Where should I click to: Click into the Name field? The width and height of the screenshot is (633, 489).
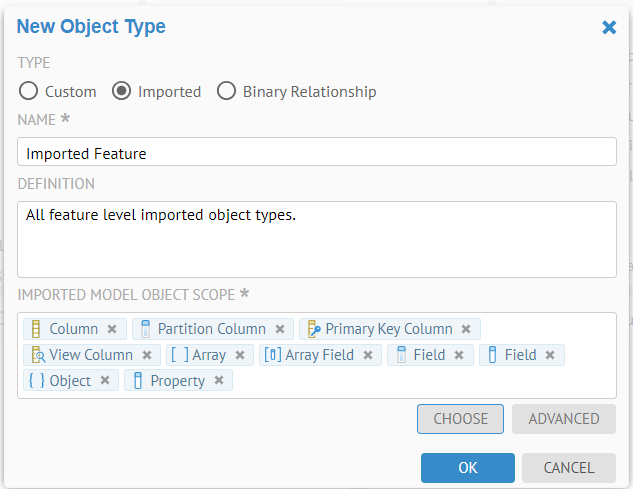316,152
